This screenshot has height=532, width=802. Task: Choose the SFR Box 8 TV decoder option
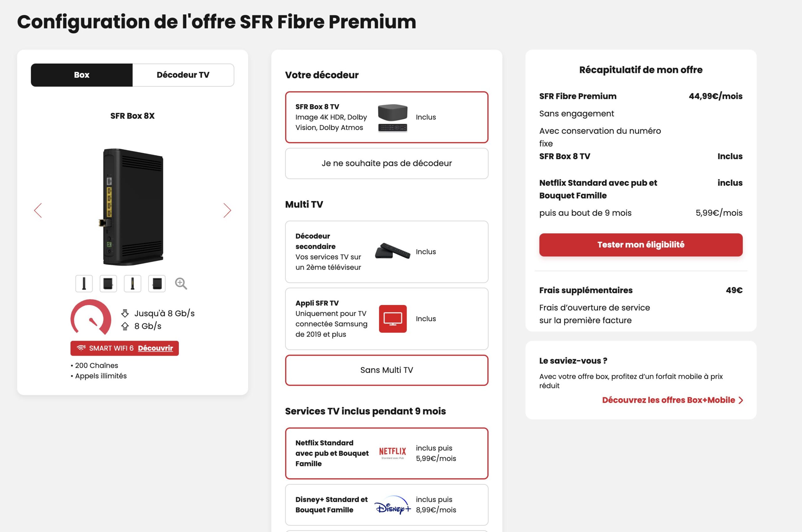tap(387, 117)
